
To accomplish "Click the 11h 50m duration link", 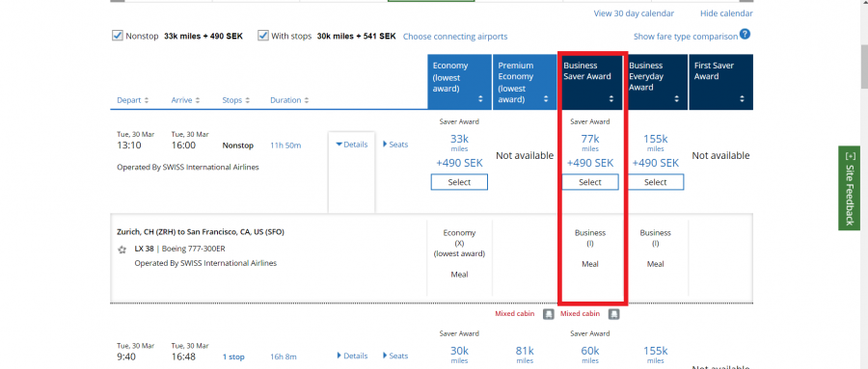I will tap(285, 145).
